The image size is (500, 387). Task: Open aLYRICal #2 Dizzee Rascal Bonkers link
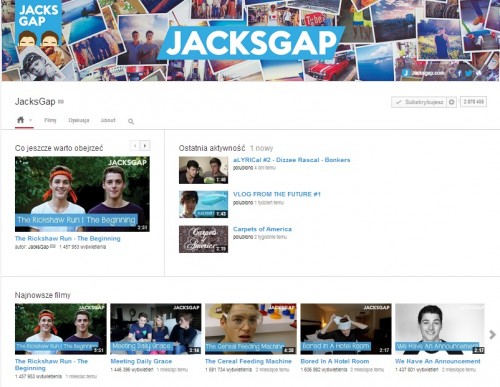(292, 160)
